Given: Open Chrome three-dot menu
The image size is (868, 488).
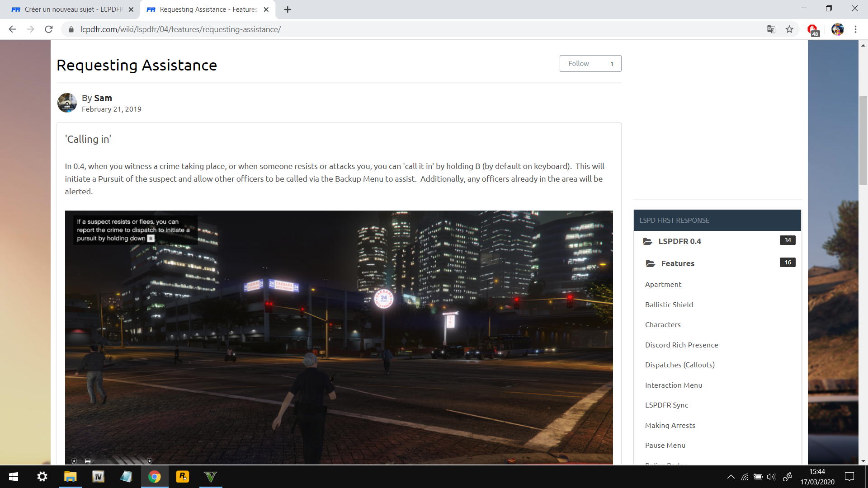Looking at the screenshot, I should click(855, 29).
